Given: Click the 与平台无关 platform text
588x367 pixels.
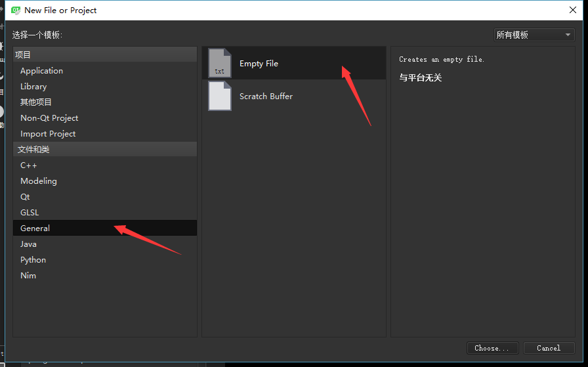Looking at the screenshot, I should pyautogui.click(x=421, y=77).
